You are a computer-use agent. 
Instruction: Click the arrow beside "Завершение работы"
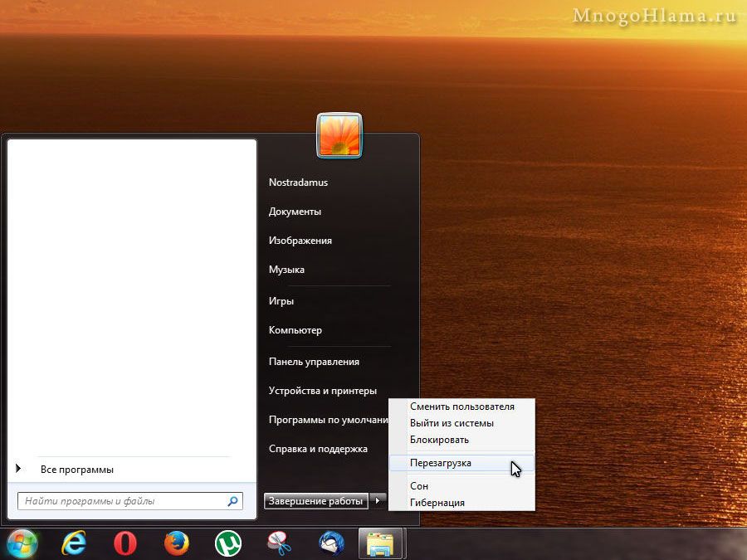(378, 501)
